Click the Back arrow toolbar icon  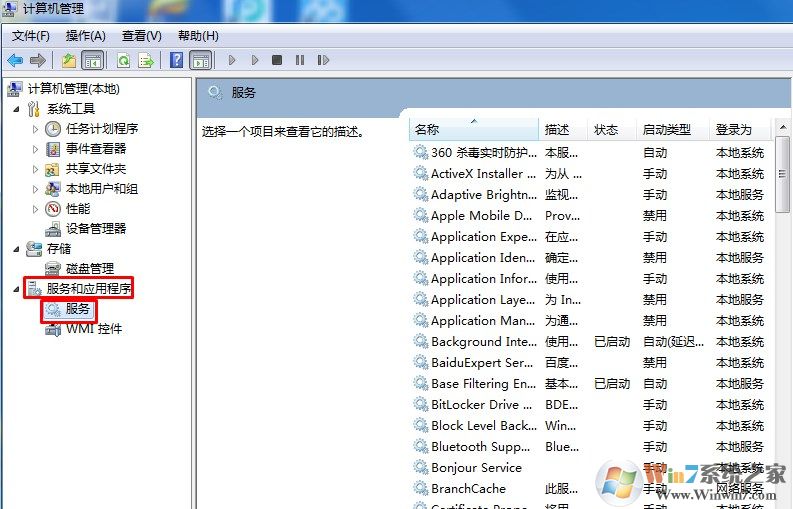16,60
